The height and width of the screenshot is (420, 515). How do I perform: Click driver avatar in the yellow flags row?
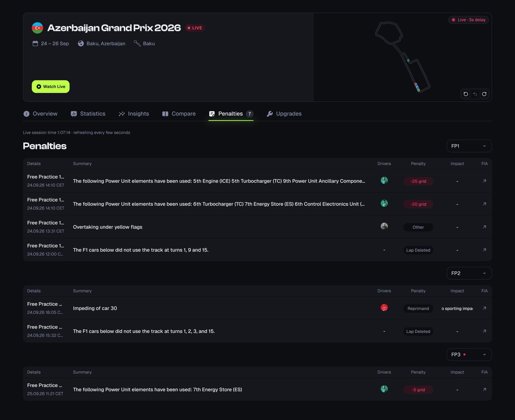[x=384, y=226]
